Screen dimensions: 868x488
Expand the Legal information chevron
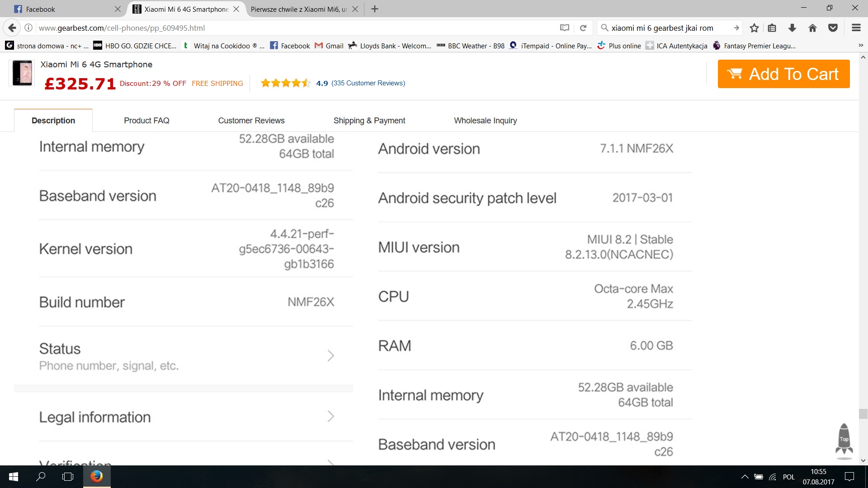(x=330, y=417)
